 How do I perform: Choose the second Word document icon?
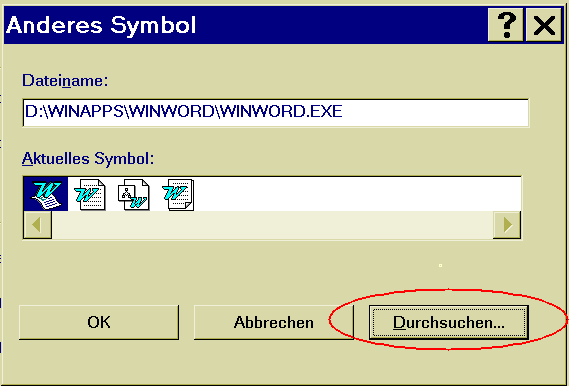click(x=90, y=194)
